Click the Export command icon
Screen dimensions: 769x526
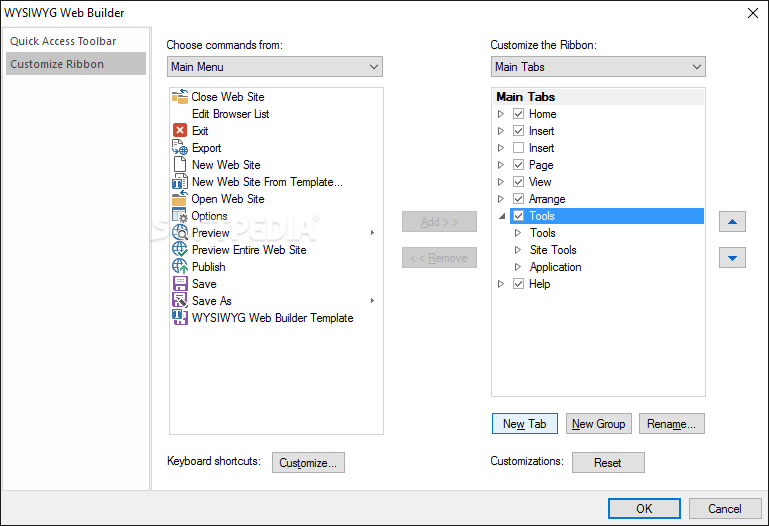click(180, 148)
